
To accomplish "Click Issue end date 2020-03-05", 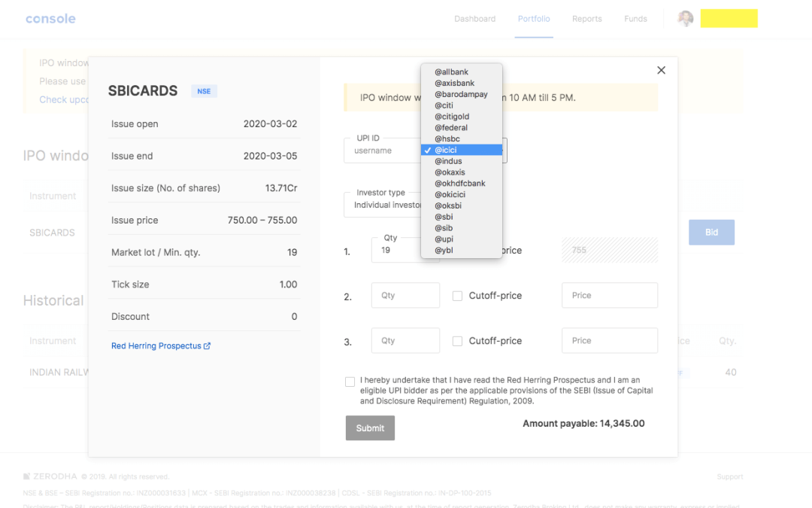I will point(271,156).
